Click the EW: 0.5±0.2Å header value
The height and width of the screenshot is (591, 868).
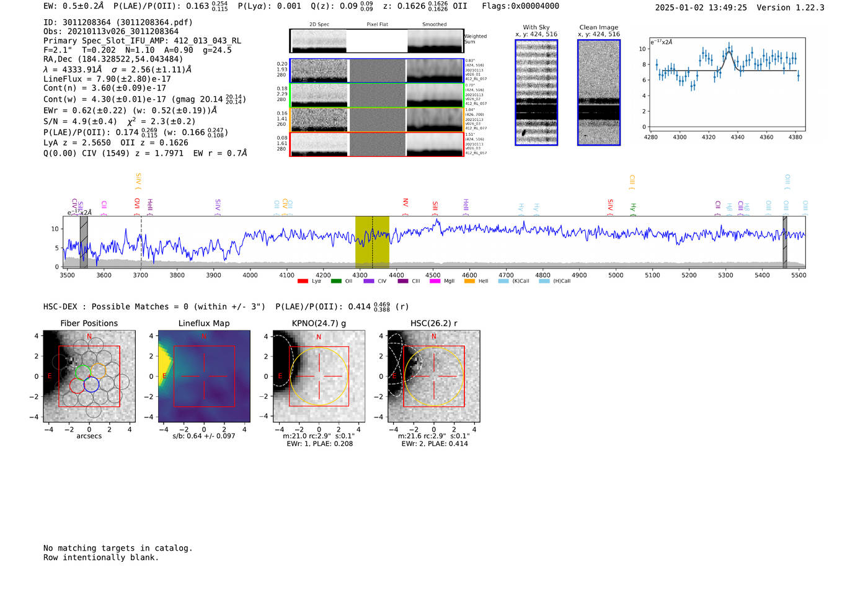click(x=74, y=6)
